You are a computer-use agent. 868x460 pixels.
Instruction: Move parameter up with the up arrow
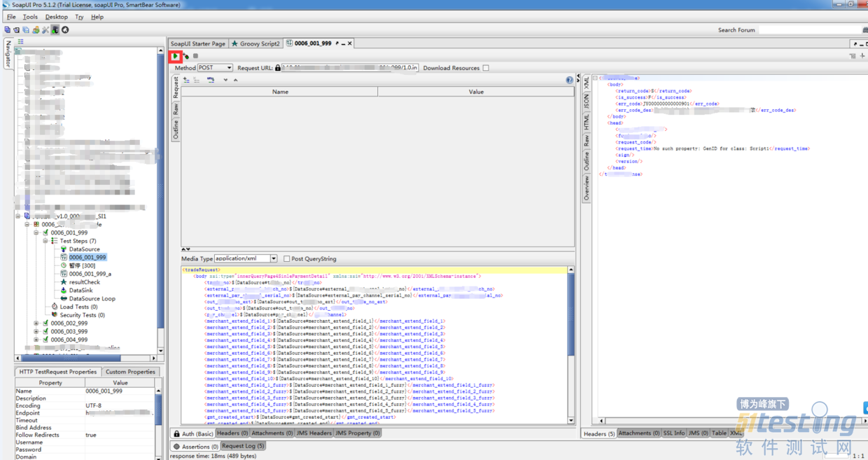(x=235, y=80)
